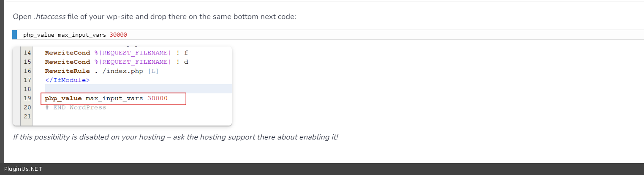Image resolution: width=644 pixels, height=175 pixels.
Task: Click line number 21 in gutter
Action: (27, 116)
